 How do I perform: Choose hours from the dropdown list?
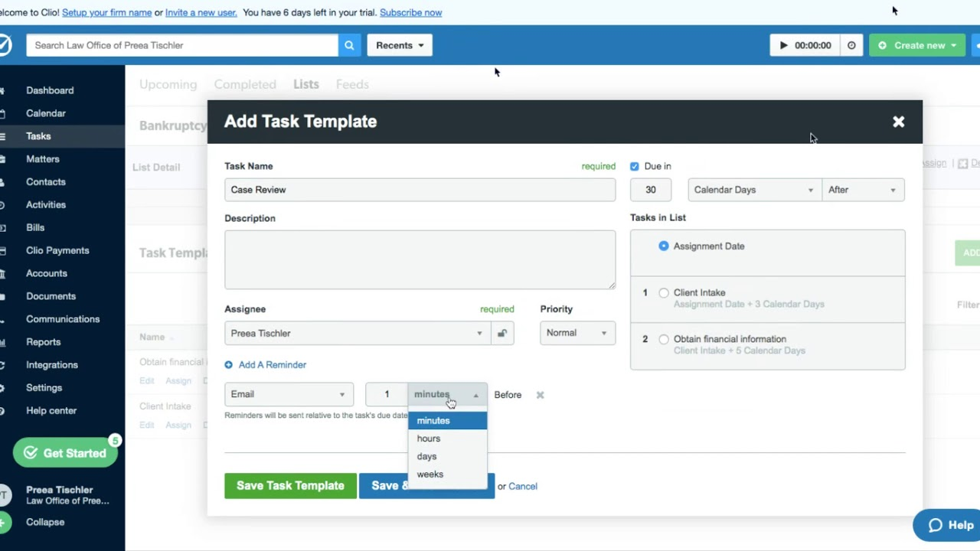click(x=448, y=439)
